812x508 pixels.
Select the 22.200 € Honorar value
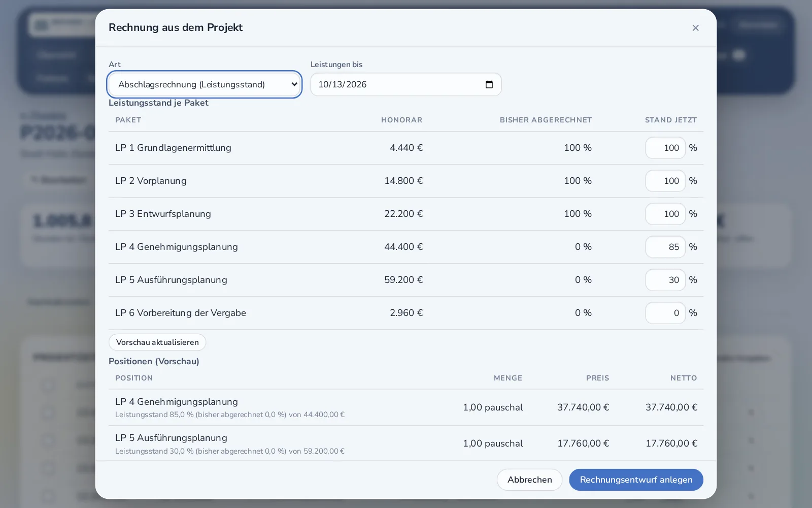(x=403, y=214)
